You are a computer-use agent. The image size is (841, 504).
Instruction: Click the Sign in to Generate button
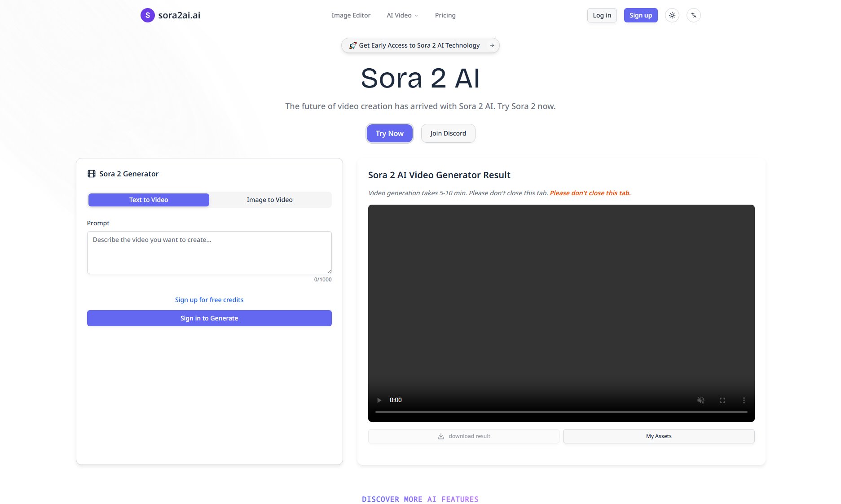point(209,318)
